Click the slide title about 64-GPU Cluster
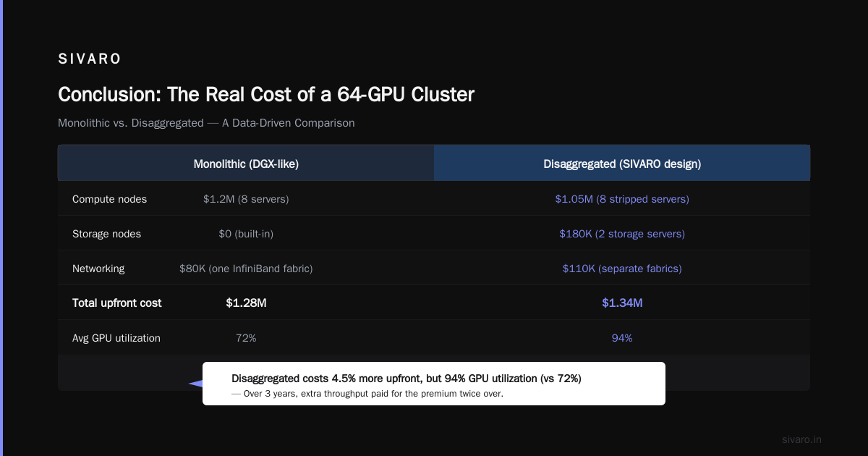This screenshot has width=868, height=456. point(266,94)
